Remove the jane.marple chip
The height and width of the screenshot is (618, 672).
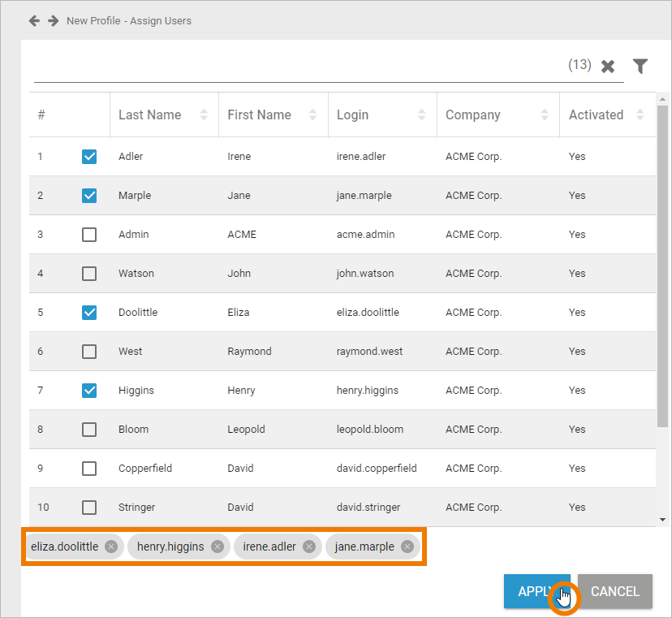[407, 547]
